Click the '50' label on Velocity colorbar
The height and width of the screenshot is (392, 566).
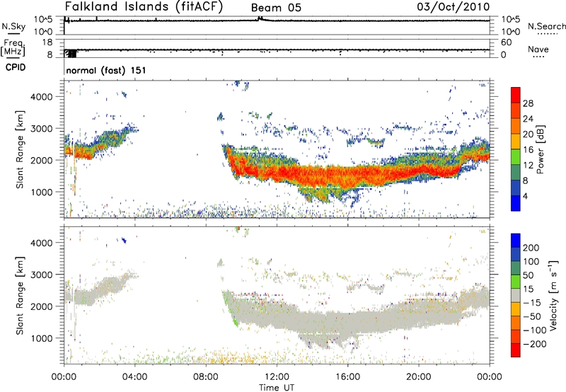pos(529,275)
